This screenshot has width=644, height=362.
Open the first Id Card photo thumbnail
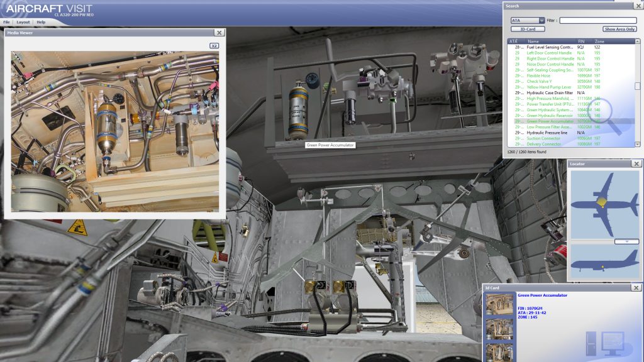[499, 305]
